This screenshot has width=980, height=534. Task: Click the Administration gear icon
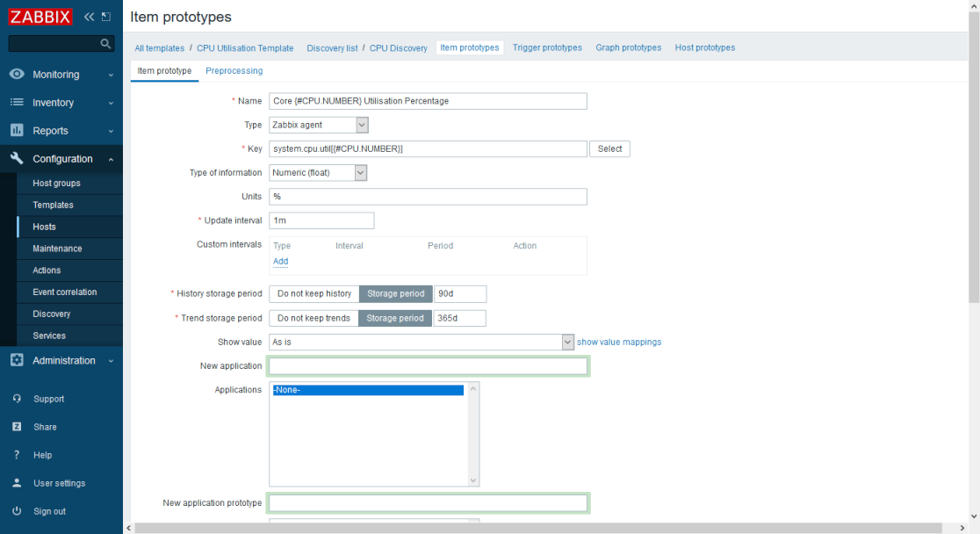point(17,360)
